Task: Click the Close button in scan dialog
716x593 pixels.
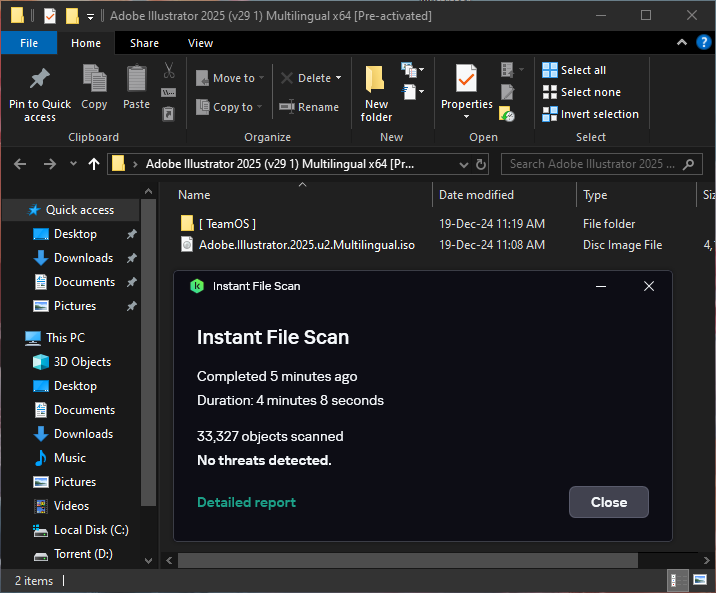Action: tap(609, 502)
